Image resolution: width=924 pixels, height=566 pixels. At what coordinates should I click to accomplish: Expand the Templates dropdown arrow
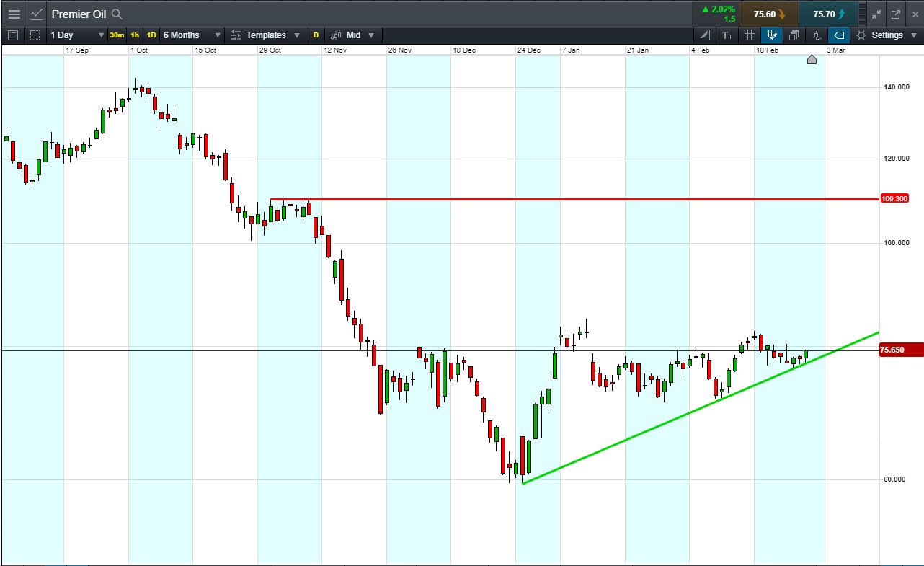297,35
